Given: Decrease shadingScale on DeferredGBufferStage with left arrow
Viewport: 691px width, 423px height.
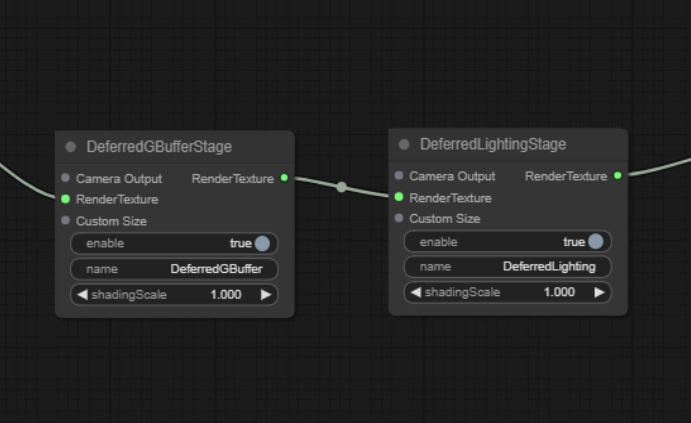Looking at the screenshot, I should pyautogui.click(x=82, y=295).
